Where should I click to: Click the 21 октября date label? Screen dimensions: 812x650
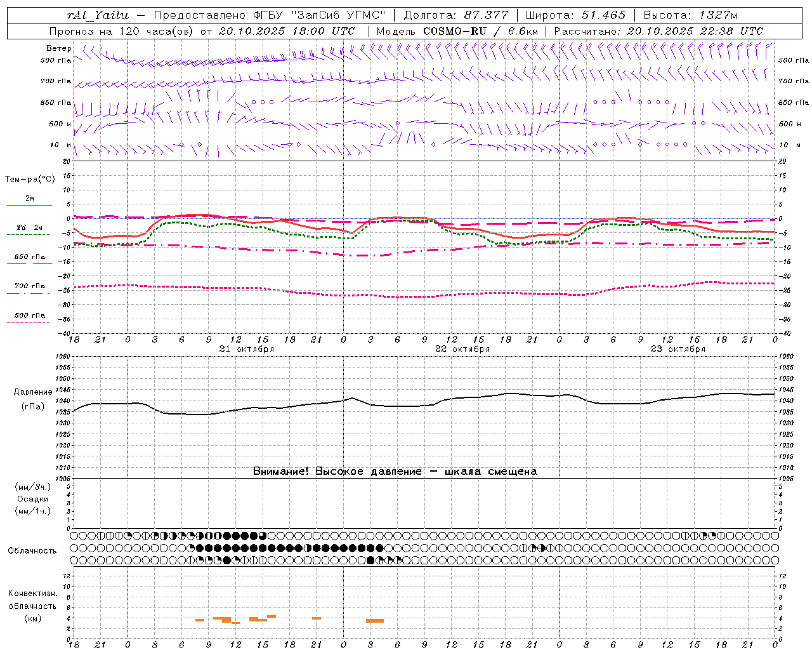coord(247,348)
